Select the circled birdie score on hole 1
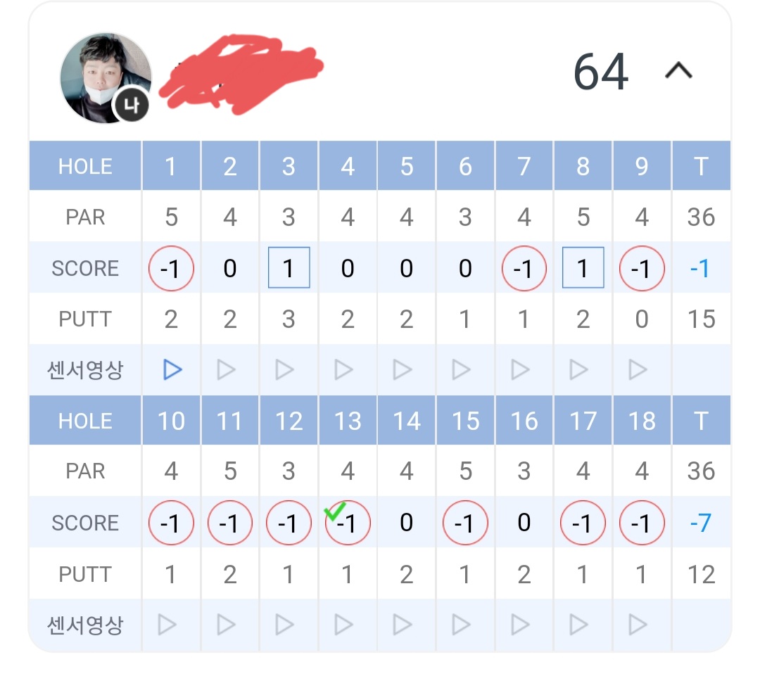Screen dimensions: 760x700 pos(171,269)
